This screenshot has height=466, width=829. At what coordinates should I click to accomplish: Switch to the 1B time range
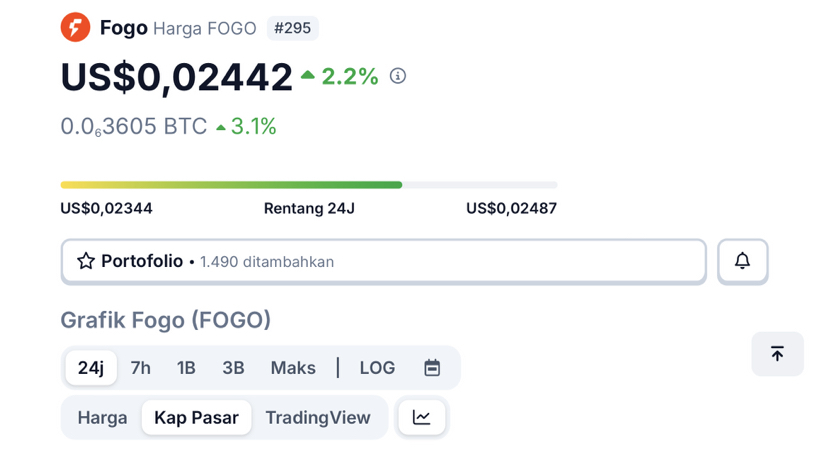(186, 368)
